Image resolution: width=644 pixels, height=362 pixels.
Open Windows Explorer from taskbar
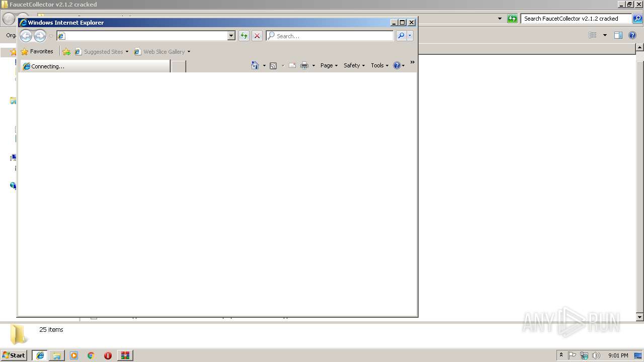pos(57,355)
